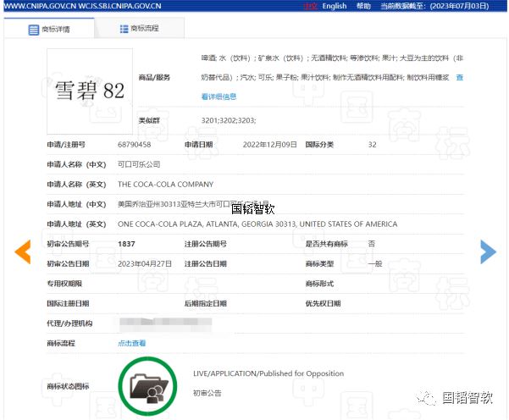Click LIVE/APPLICATION/Published for Opposition status text
This screenshot has height=420, width=509.
click(268, 373)
